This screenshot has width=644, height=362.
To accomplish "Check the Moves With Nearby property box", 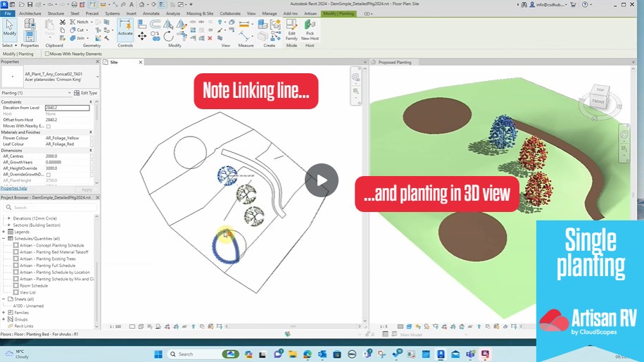I will pyautogui.click(x=48, y=126).
